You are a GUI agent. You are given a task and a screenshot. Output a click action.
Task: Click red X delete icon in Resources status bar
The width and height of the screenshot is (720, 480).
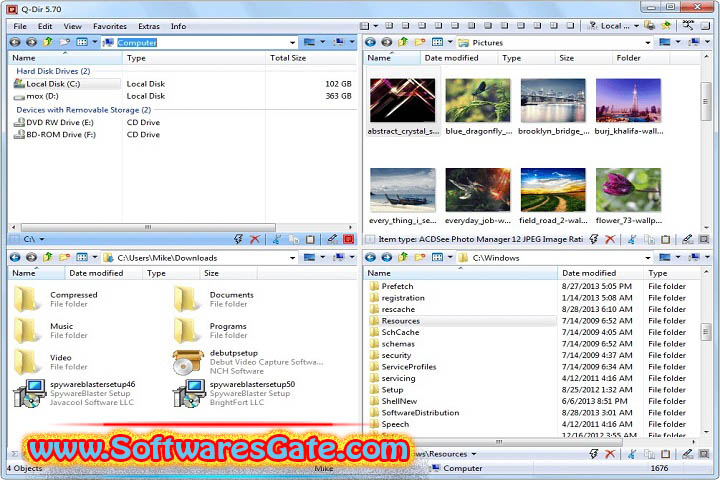pyautogui.click(x=610, y=454)
